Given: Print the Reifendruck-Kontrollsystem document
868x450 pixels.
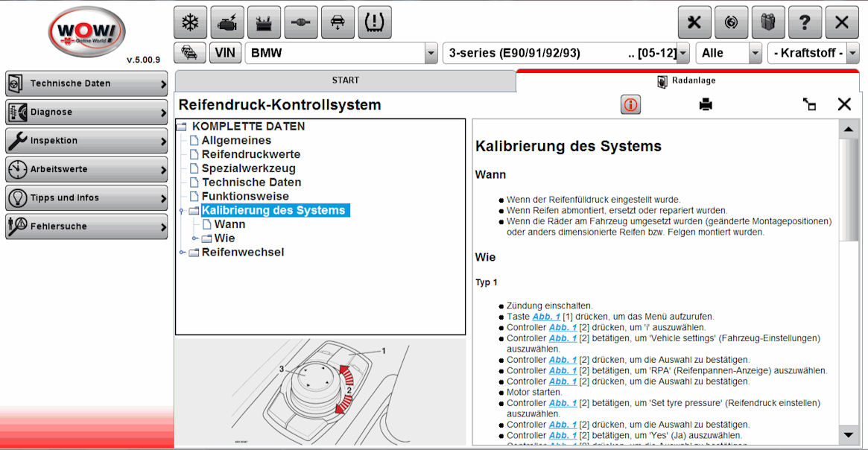Looking at the screenshot, I should [706, 104].
